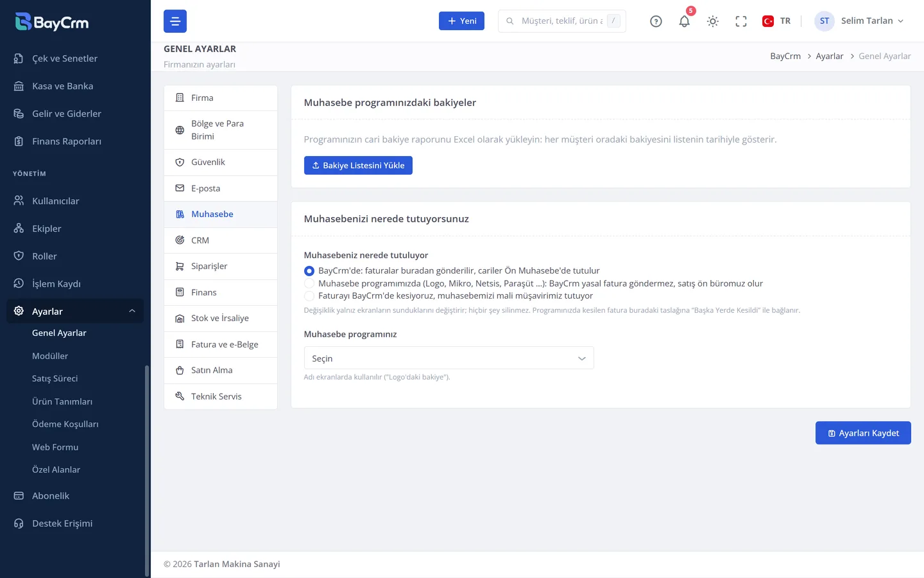Open Web Formu submenu item
Image resolution: width=924 pixels, height=578 pixels.
point(55,447)
